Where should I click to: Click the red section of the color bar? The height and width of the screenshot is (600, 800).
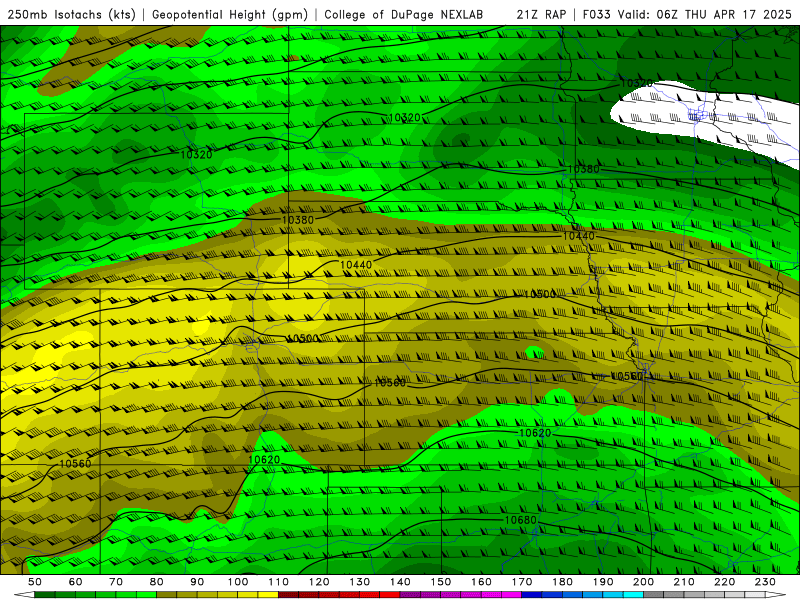coord(339,595)
